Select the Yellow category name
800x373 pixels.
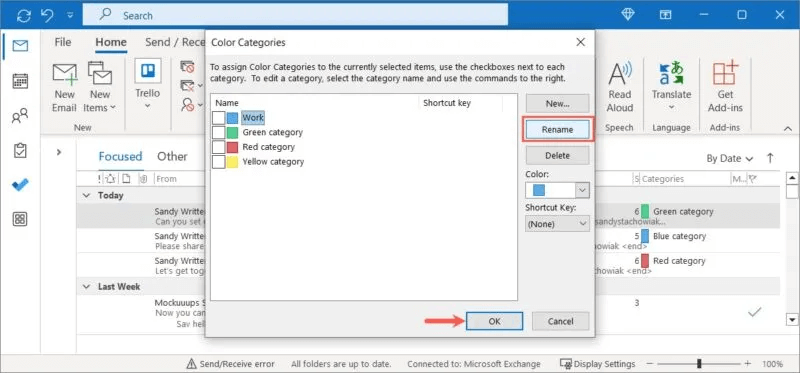[273, 162]
